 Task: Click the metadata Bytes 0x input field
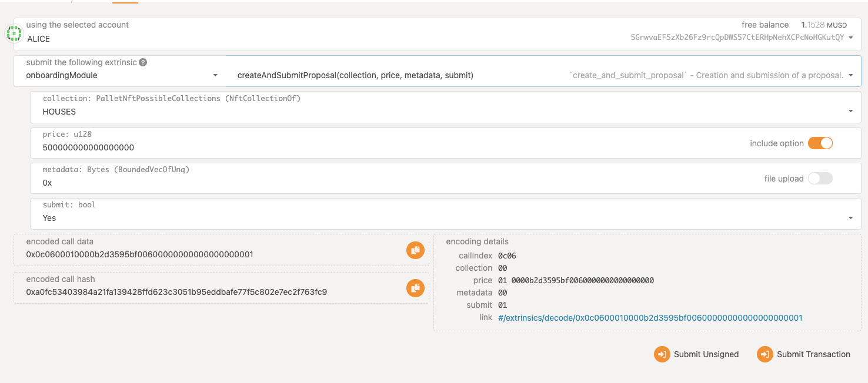(235, 183)
